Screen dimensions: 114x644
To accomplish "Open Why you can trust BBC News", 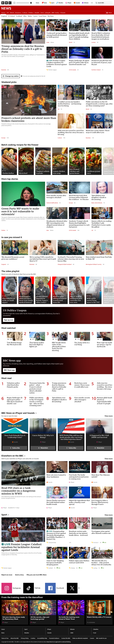I will point(37,575).
